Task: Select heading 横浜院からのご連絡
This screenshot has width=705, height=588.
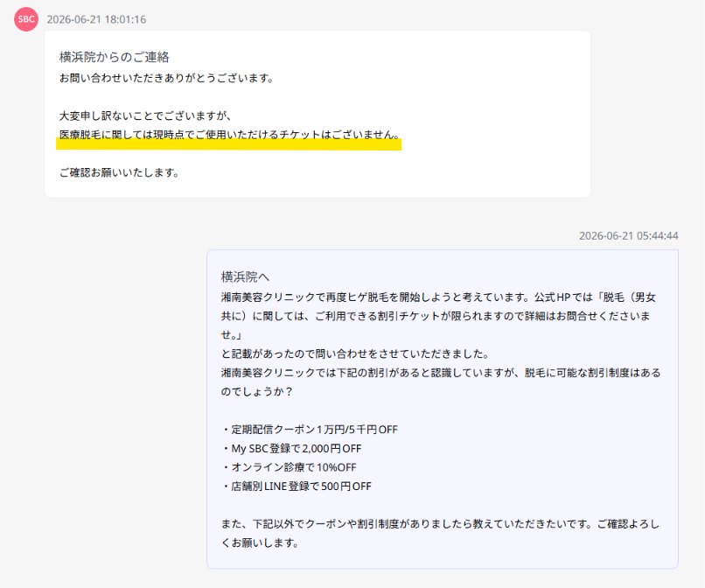Action: click(115, 57)
